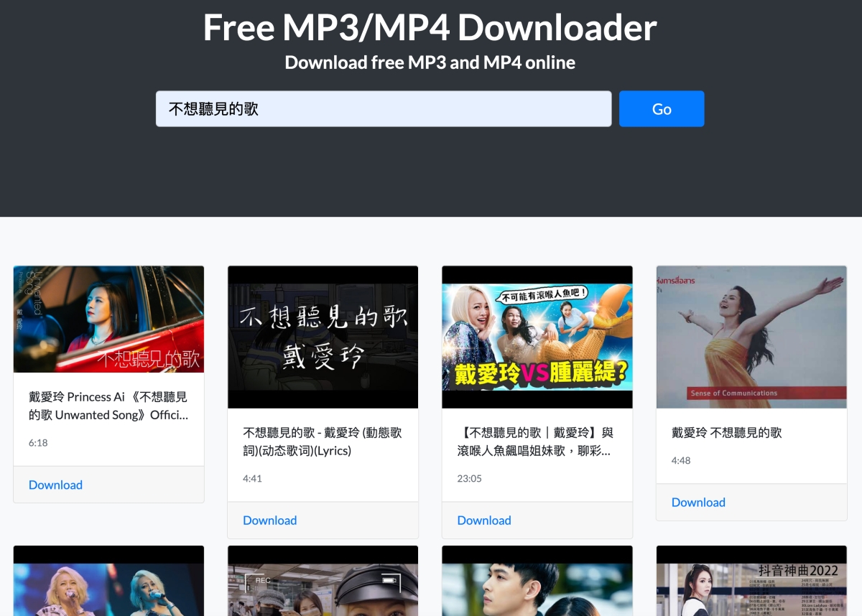Click the 4:48 duration label
Viewport: 862px width, 616px height.
681,460
